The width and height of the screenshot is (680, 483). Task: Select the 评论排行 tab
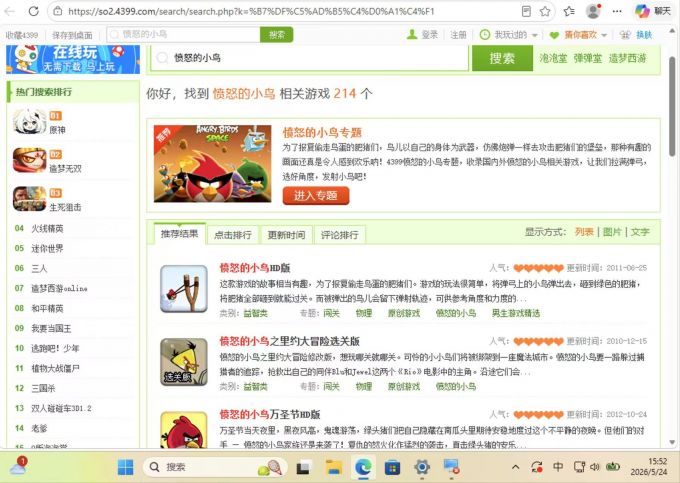tap(340, 235)
